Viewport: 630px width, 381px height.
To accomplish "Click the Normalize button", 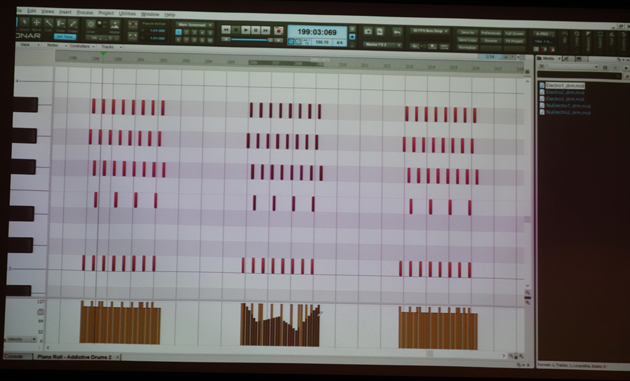I will (x=467, y=47).
